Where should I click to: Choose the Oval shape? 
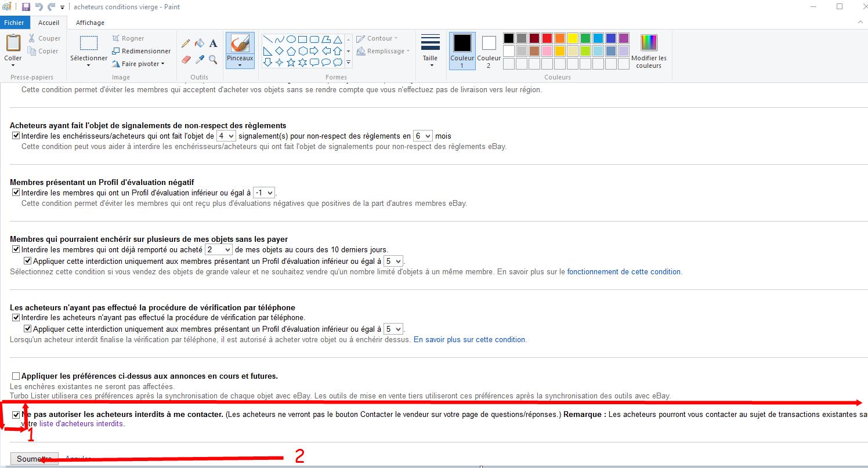click(x=291, y=39)
